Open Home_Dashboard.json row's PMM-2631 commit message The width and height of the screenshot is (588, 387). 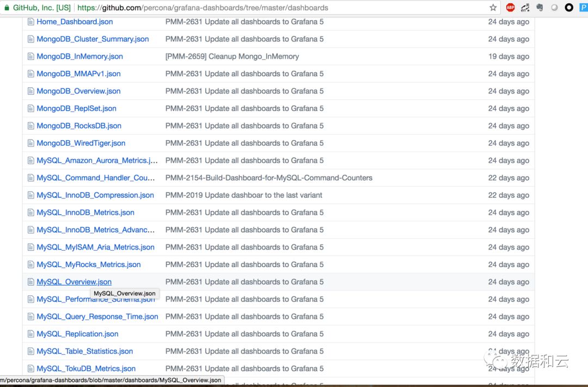click(x=244, y=22)
